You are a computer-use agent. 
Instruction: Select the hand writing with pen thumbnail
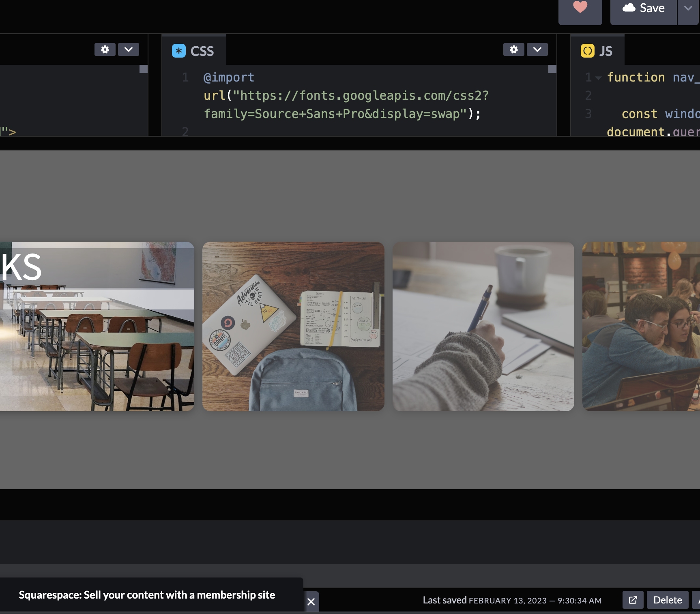point(483,326)
